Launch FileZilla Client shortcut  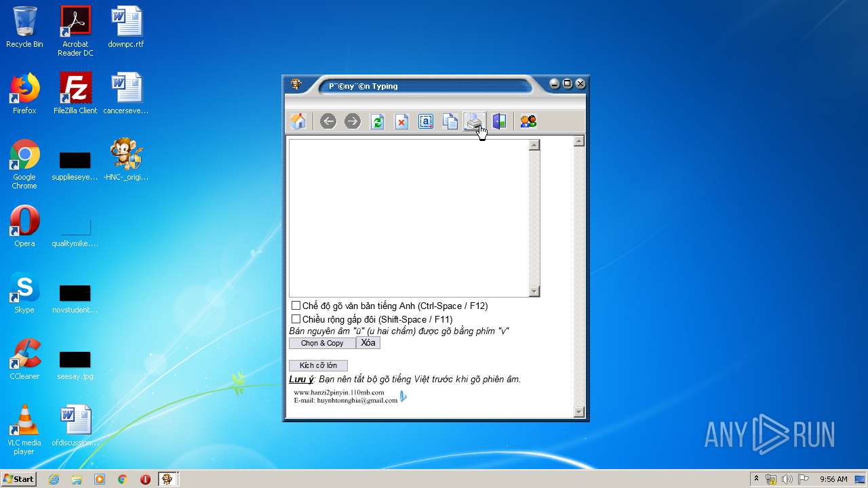pos(75,94)
